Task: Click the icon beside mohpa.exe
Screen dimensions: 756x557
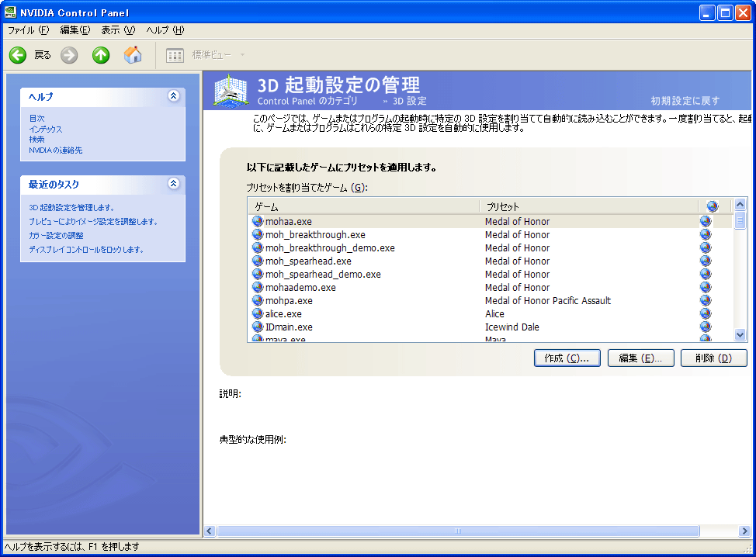Action: coord(258,300)
